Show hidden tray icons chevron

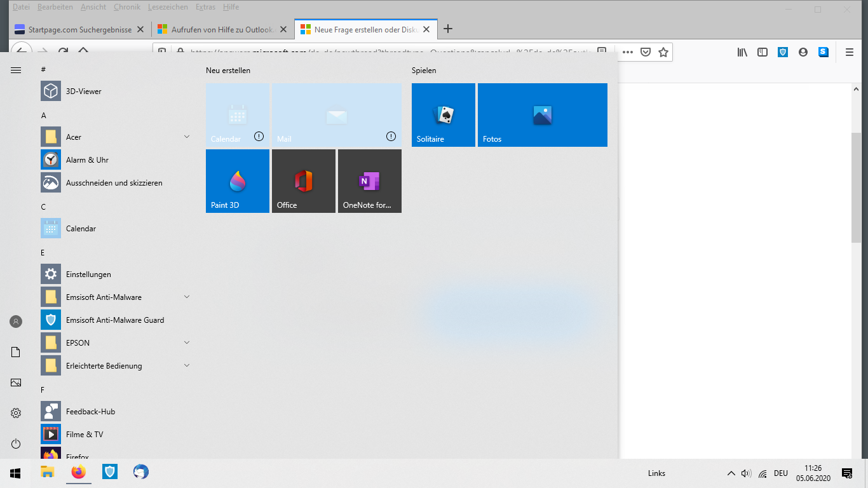[731, 473]
